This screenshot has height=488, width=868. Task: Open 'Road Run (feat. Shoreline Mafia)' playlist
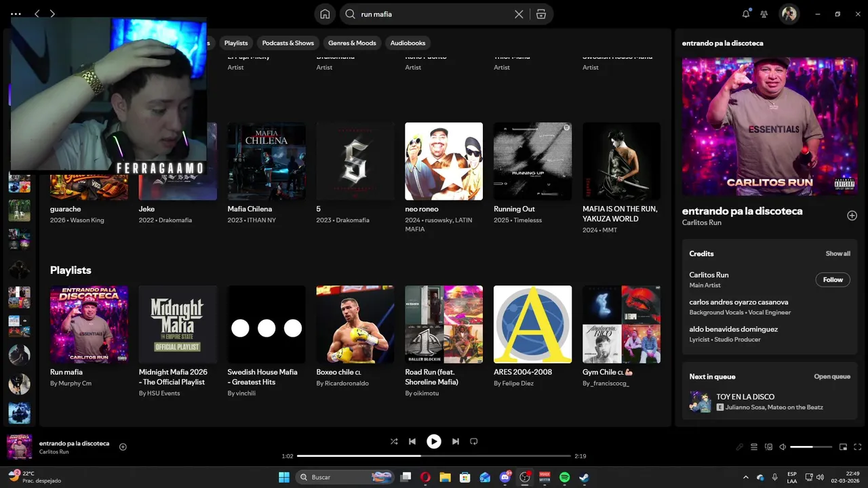(x=444, y=324)
